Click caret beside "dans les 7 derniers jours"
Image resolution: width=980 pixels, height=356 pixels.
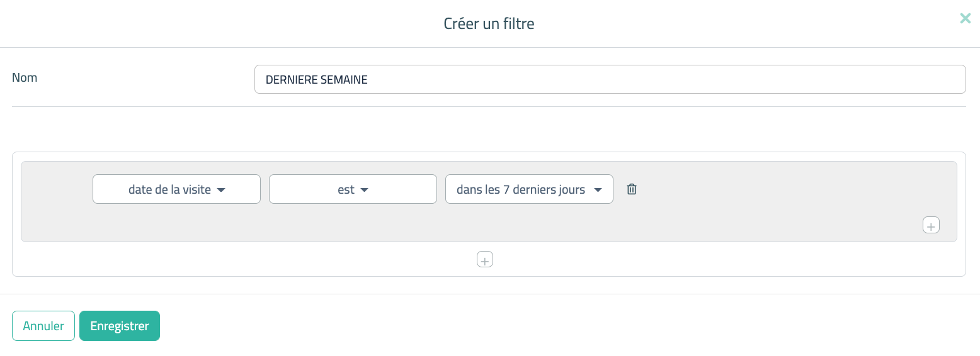[x=598, y=190]
